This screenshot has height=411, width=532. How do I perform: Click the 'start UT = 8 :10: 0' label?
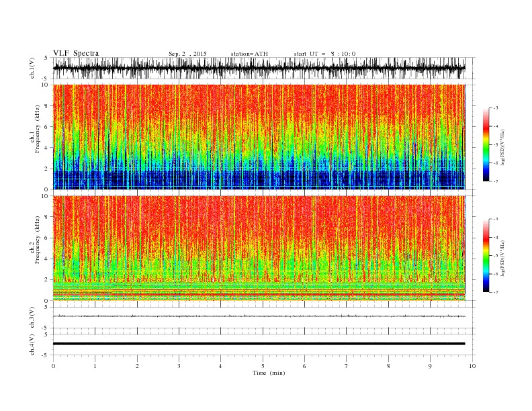pyautogui.click(x=324, y=54)
